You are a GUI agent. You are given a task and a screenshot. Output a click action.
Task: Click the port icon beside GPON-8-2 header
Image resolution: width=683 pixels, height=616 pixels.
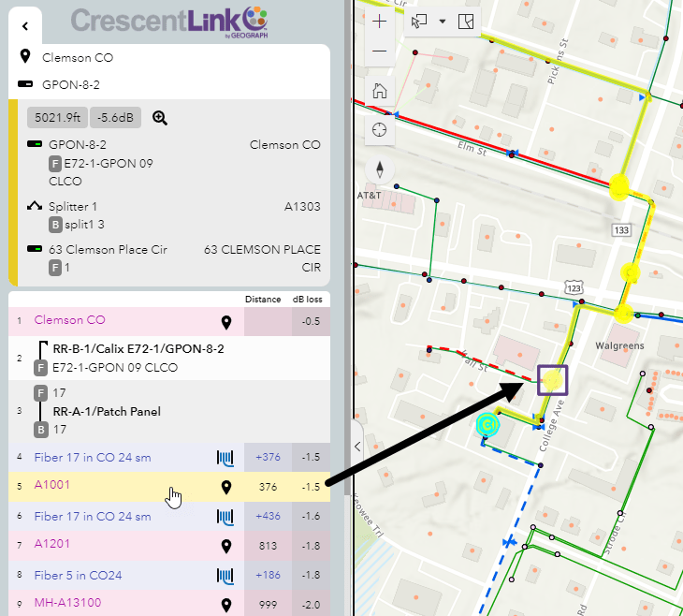point(25,83)
